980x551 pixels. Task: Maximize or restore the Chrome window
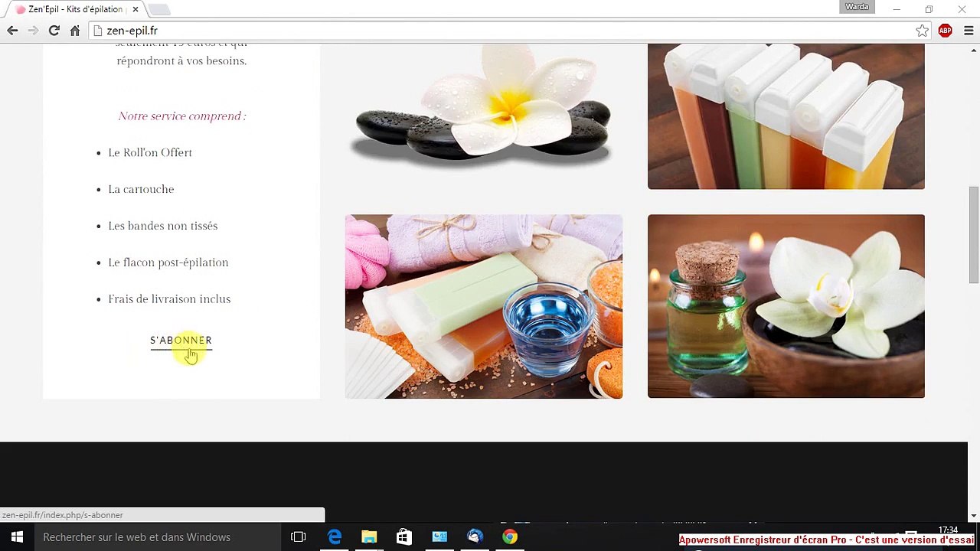(x=929, y=9)
